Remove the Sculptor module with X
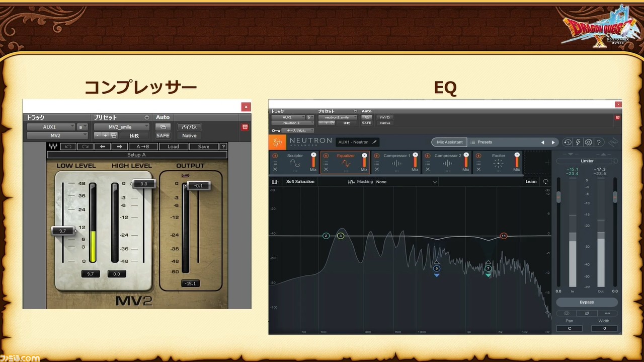The image size is (644, 362). click(x=275, y=169)
